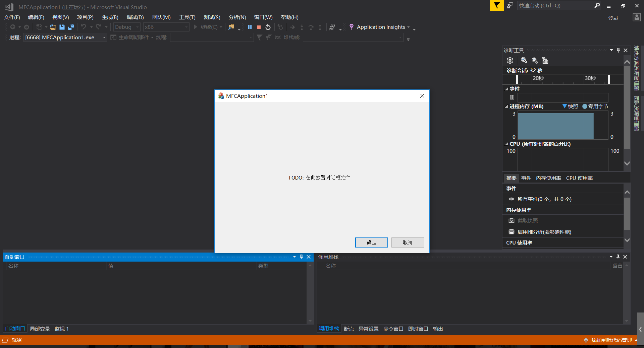
Task: Collapse the CPU graph section
Action: pos(506,144)
